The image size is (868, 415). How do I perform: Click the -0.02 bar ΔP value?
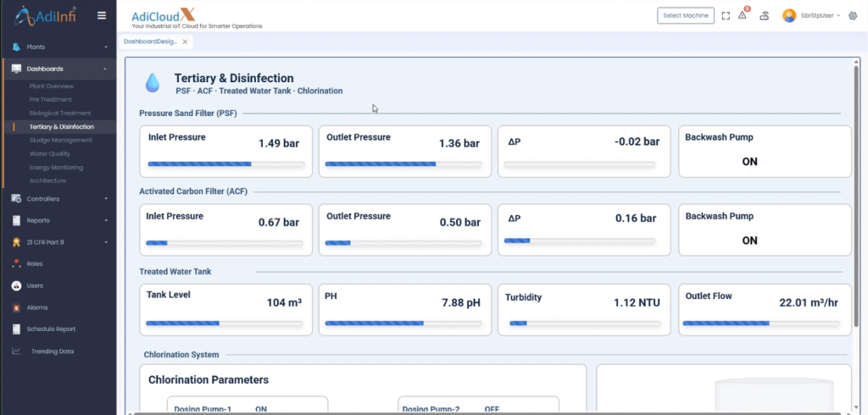coord(637,141)
